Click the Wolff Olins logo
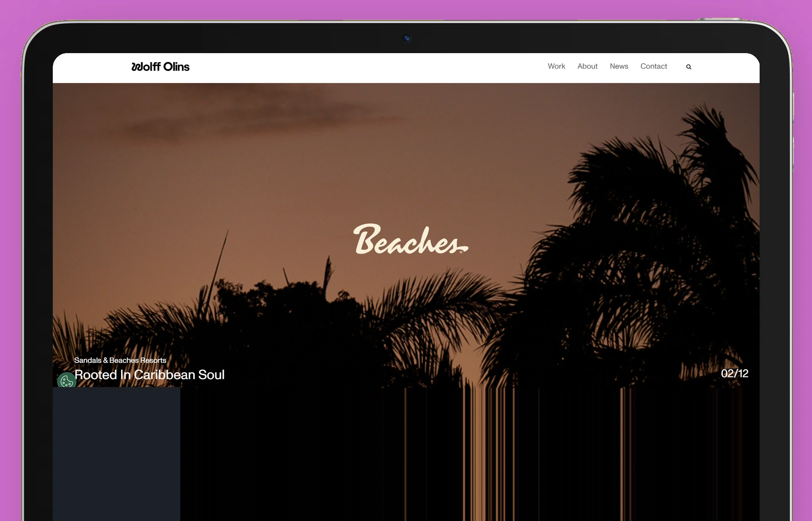Viewport: 812px width, 521px height. click(160, 67)
